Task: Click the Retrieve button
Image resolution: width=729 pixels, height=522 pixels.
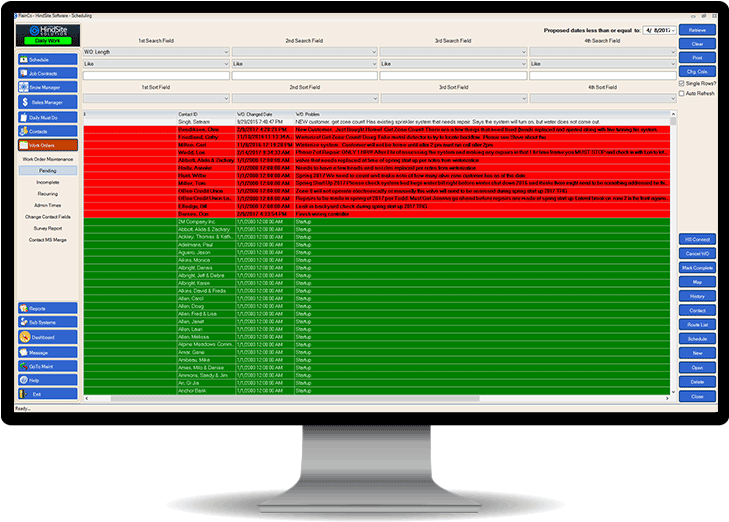Action: [697, 31]
